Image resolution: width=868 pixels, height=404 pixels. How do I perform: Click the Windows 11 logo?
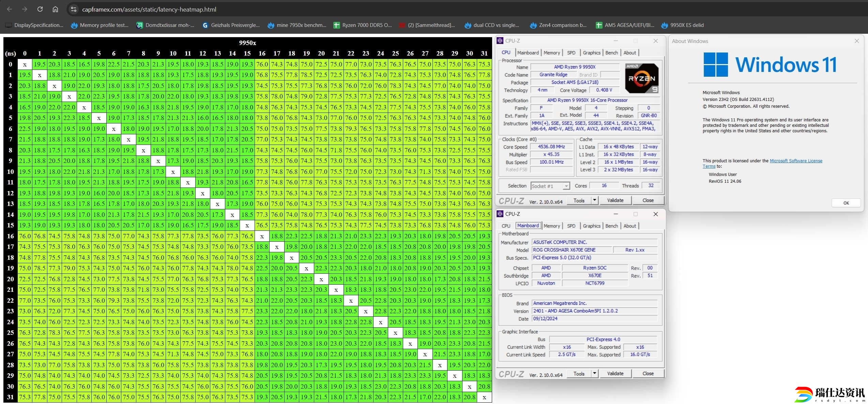click(770, 64)
